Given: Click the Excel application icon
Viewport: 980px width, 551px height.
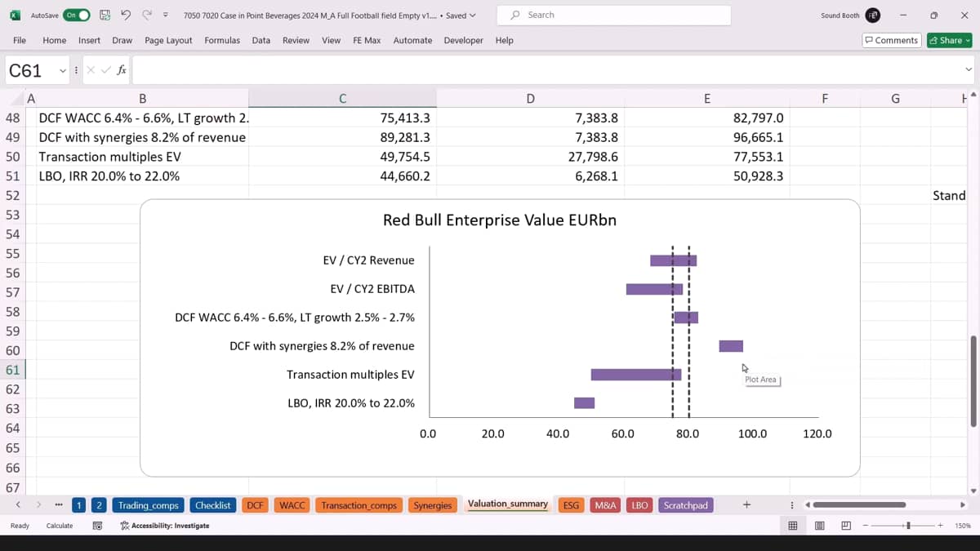Looking at the screenshot, I should [x=15, y=16].
